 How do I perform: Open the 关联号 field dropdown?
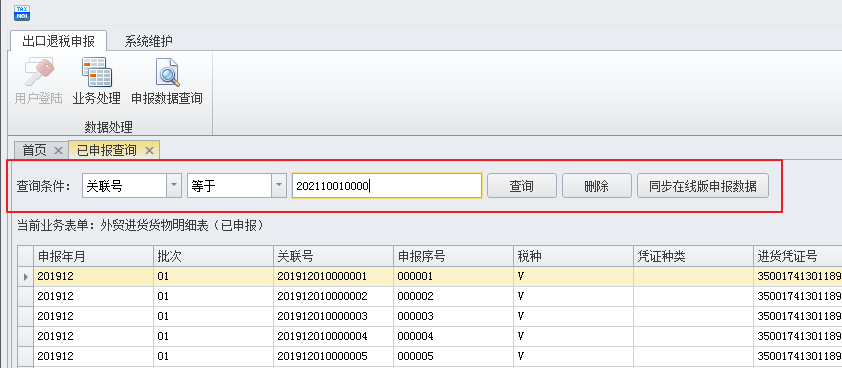(x=173, y=186)
